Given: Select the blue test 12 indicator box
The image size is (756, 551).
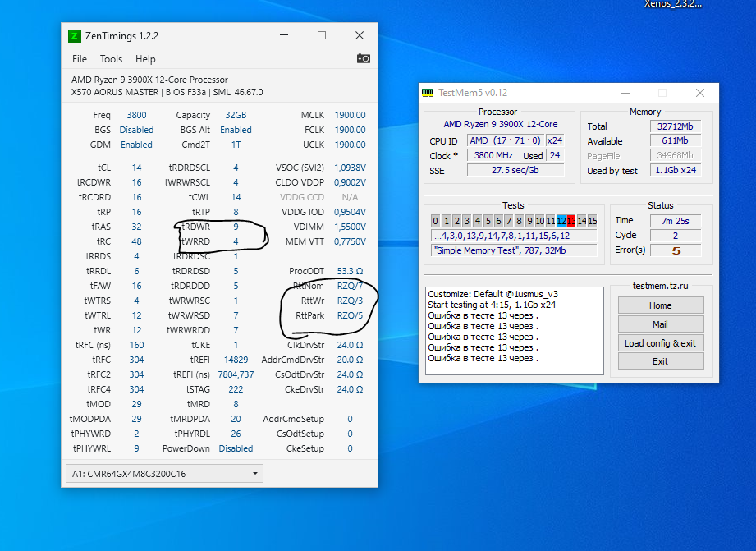Looking at the screenshot, I should point(561,221).
